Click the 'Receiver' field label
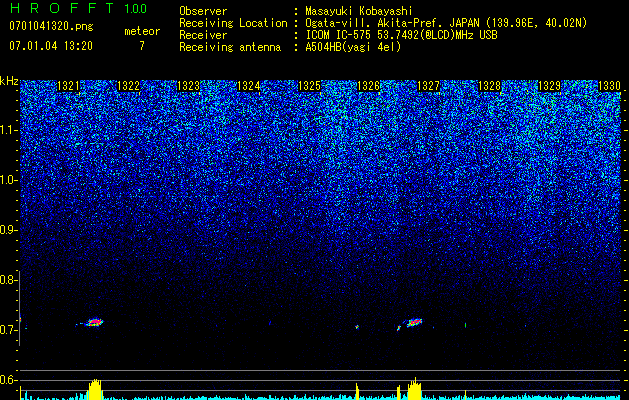Screen dimensions: 629x400 (203, 35)
